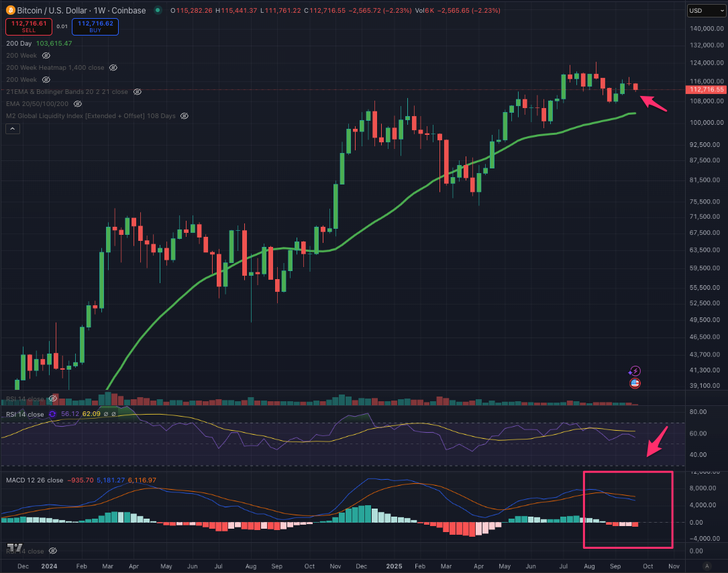This screenshot has width=728, height=573.
Task: Click the MACD signal value 6,116.97
Action: (x=142, y=480)
